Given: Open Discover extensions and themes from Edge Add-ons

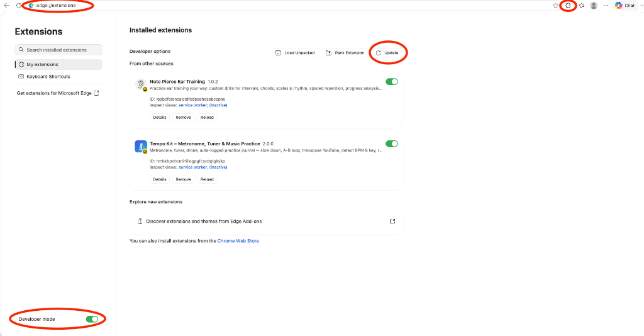Looking at the screenshot, I should [x=266, y=221].
